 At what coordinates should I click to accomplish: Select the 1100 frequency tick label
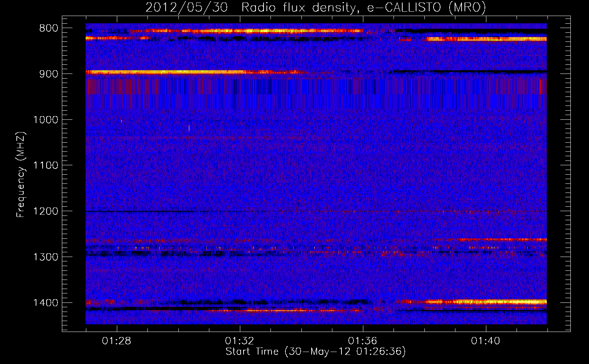click(x=46, y=166)
